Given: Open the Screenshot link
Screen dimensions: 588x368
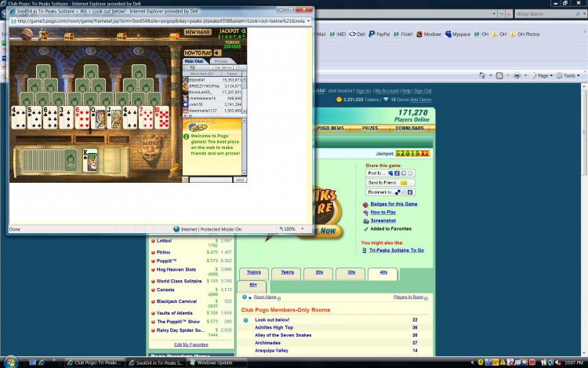Looking at the screenshot, I should [x=383, y=220].
